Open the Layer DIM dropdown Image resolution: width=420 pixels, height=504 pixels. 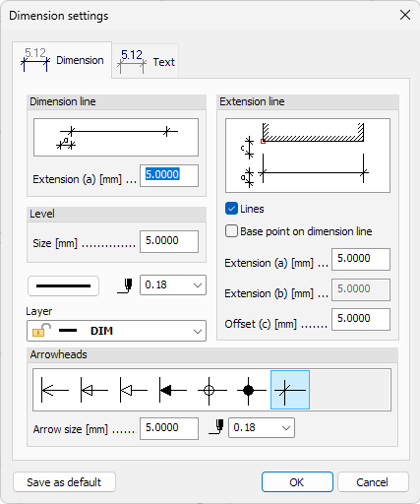[116, 331]
